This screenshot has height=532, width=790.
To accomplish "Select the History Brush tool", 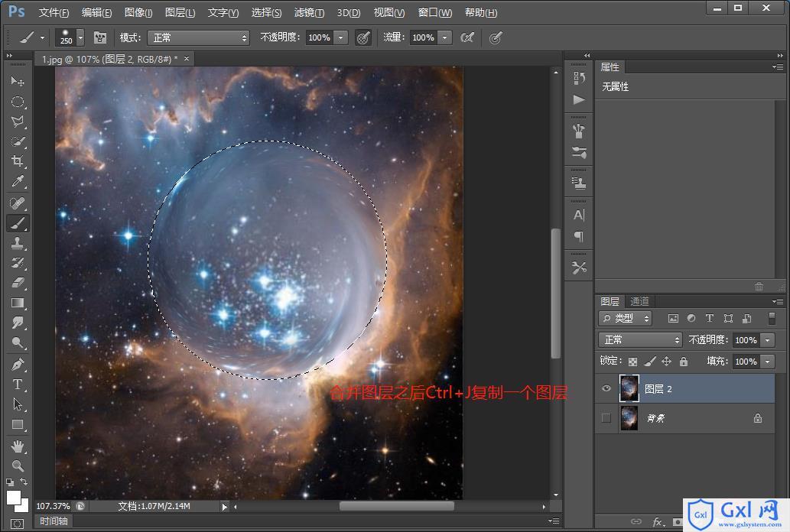I will click(x=18, y=263).
